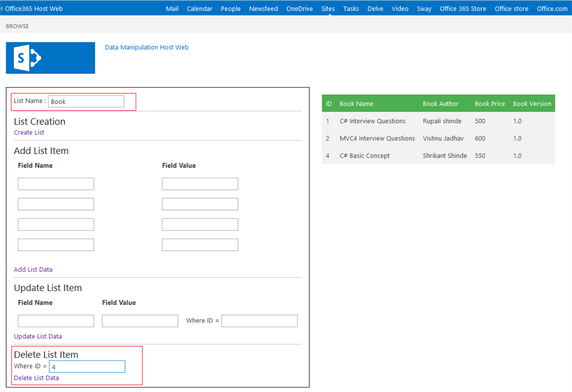Click the Book Version column header

[x=532, y=103]
